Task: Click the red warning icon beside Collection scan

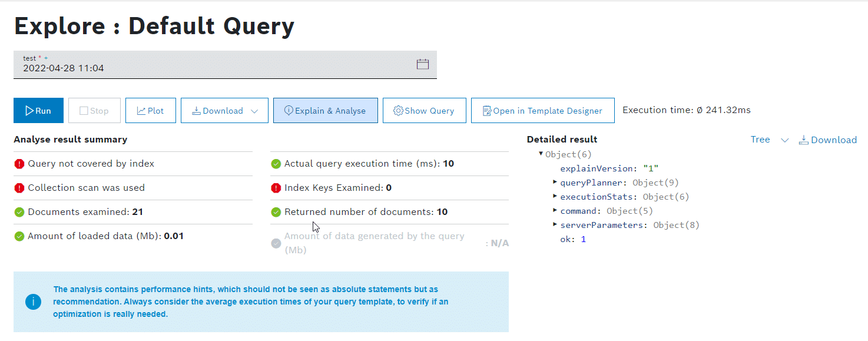Action: click(19, 188)
